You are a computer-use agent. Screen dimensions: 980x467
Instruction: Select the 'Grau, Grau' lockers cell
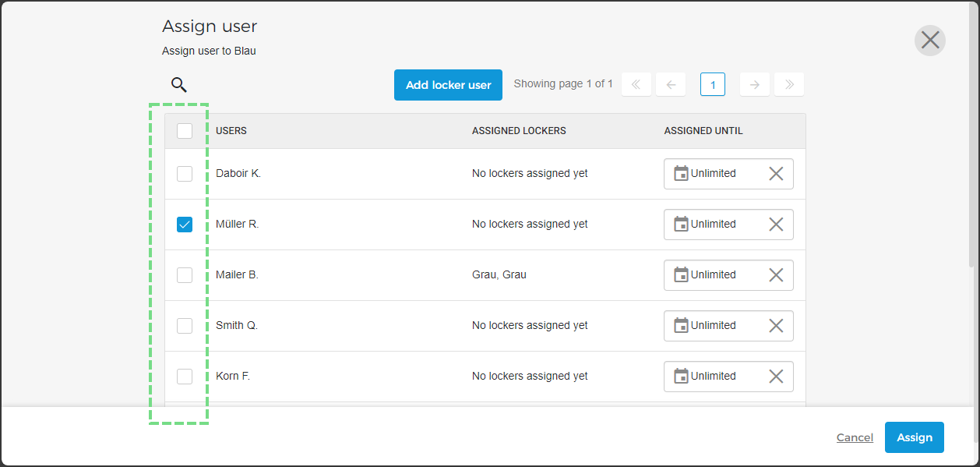[x=499, y=275]
